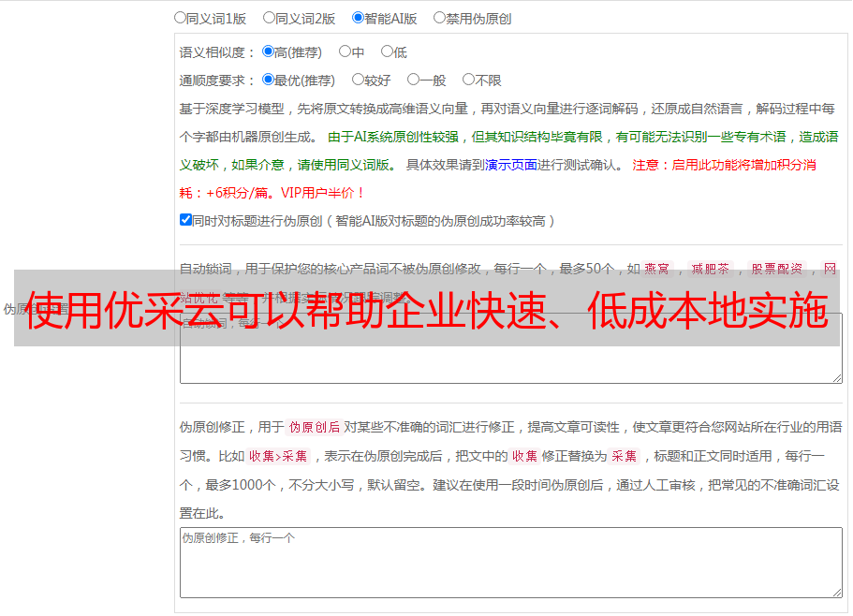Screen dimensions: 853x616
Task: Click the 收集>采集 example tag
Action: (x=278, y=456)
